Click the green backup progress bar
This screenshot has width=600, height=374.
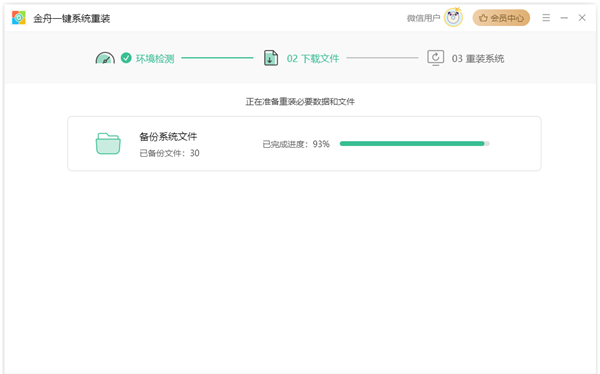(x=414, y=144)
